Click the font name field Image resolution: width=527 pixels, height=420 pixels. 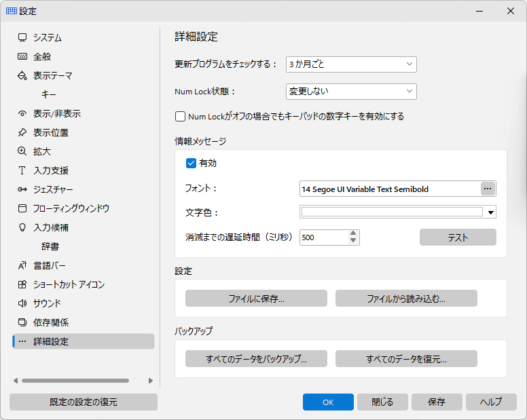pos(390,189)
